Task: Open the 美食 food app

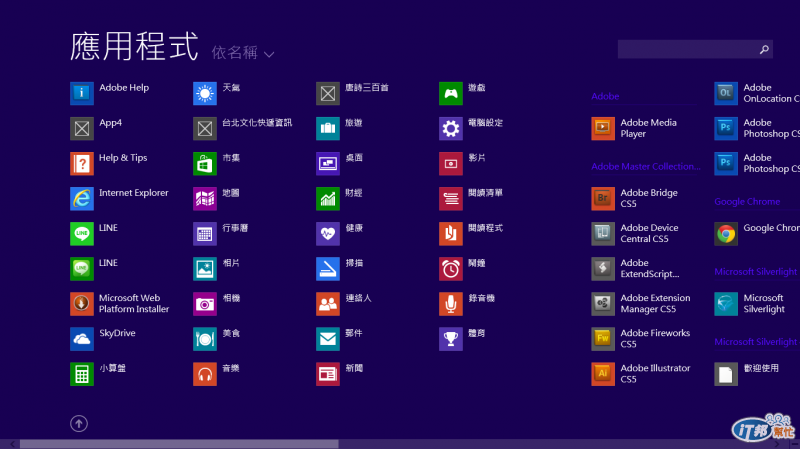Action: point(217,339)
